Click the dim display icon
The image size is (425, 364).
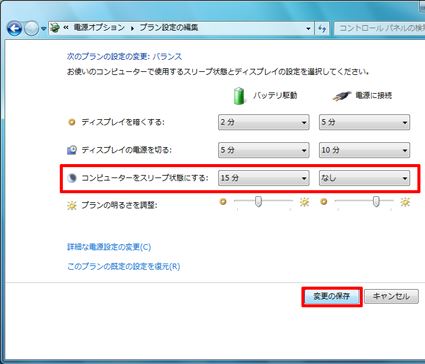tap(71, 122)
